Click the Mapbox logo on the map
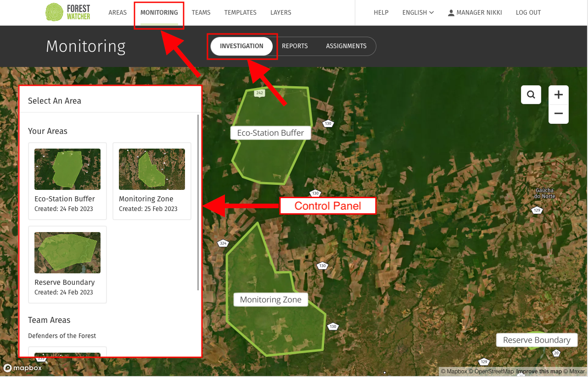Viewport: 588px width, 377px height. pos(22,368)
